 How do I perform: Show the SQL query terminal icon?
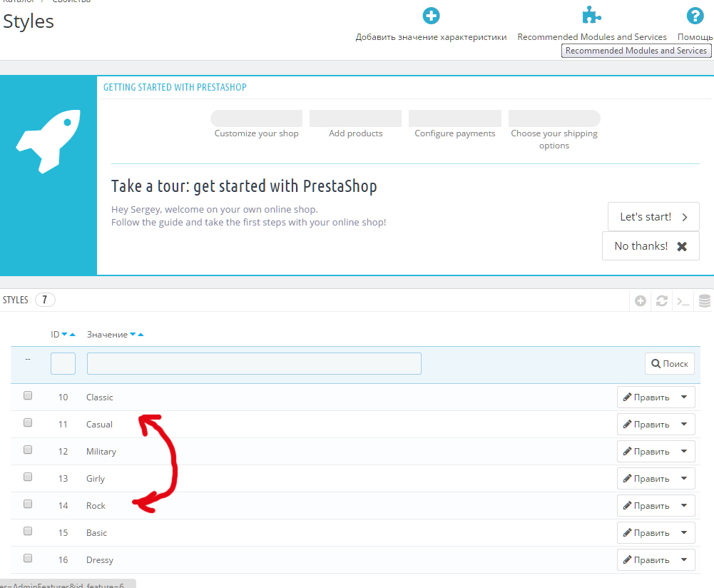pos(683,301)
